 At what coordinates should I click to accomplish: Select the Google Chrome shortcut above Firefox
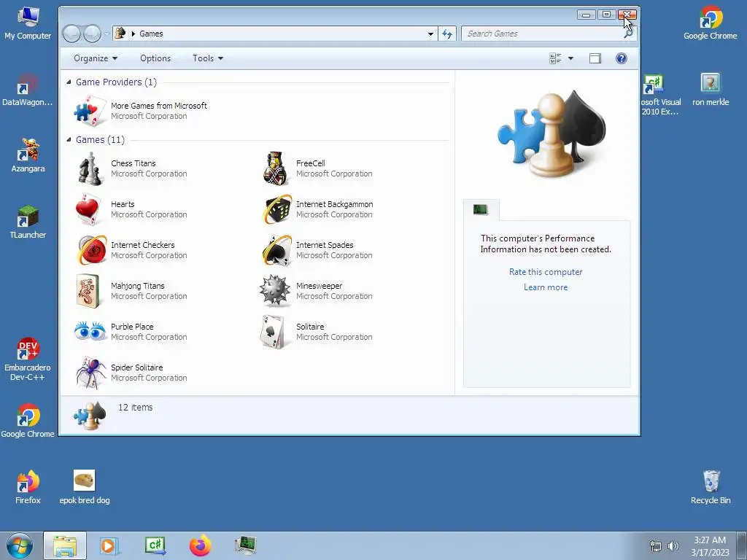tap(28, 421)
